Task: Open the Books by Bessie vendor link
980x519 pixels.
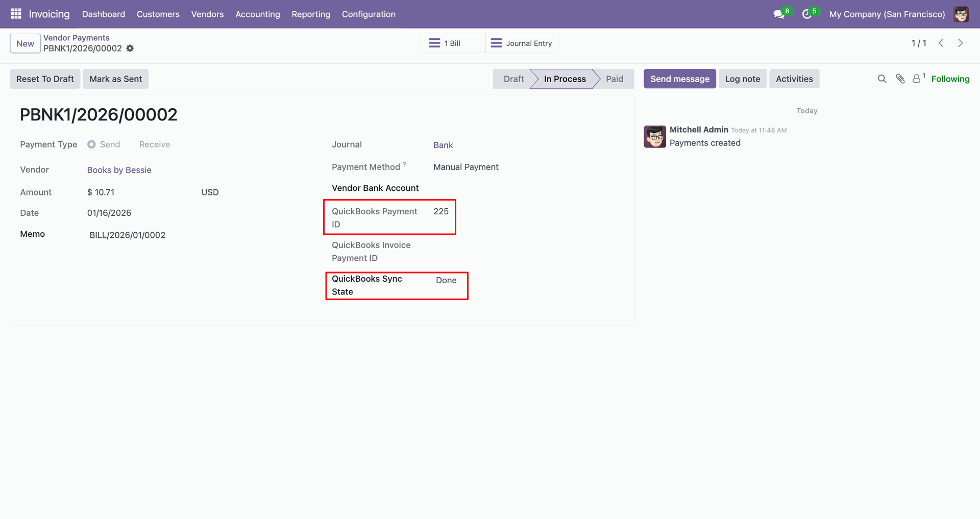Action: click(x=119, y=170)
